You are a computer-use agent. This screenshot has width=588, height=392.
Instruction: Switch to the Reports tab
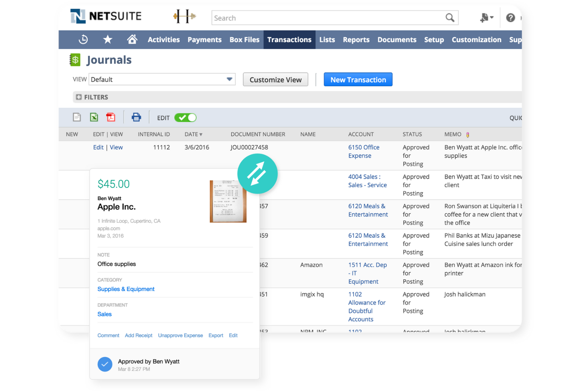pyautogui.click(x=356, y=39)
